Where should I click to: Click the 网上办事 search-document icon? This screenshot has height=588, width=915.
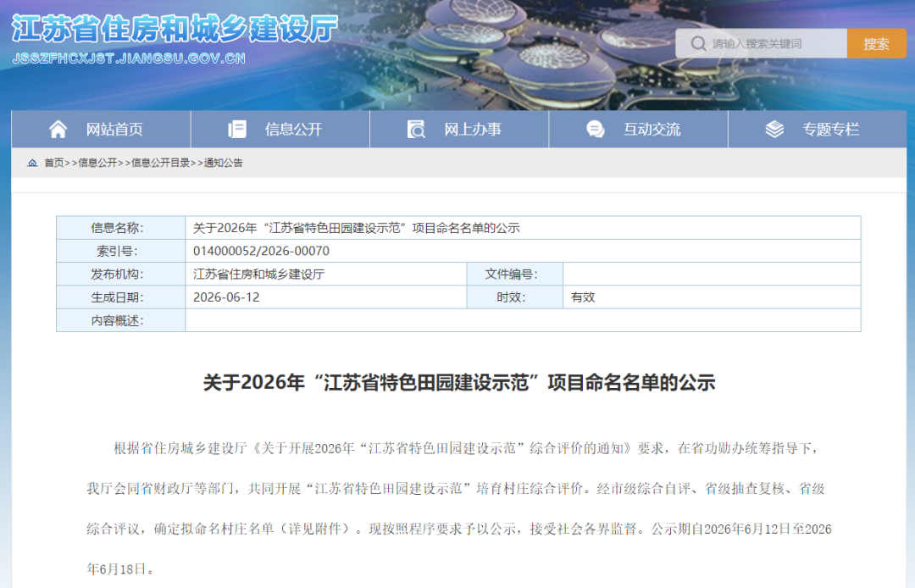pos(416,129)
